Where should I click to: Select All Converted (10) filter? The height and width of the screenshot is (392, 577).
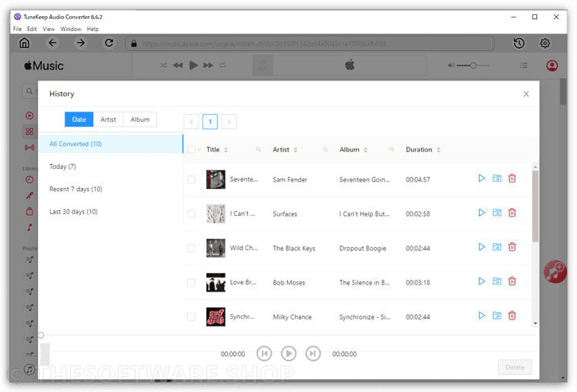(111, 143)
